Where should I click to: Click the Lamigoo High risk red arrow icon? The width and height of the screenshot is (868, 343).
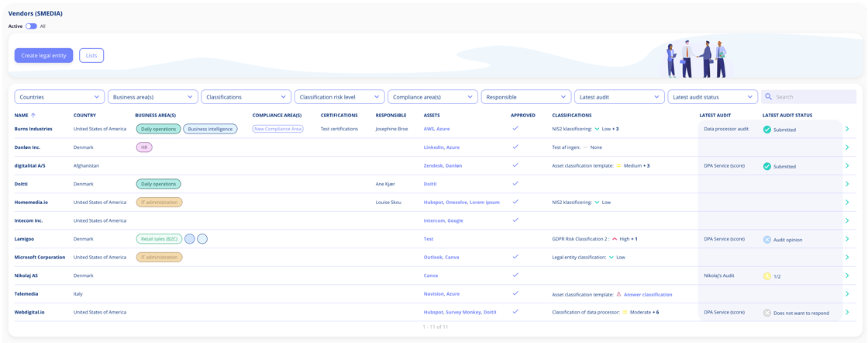[x=615, y=239]
